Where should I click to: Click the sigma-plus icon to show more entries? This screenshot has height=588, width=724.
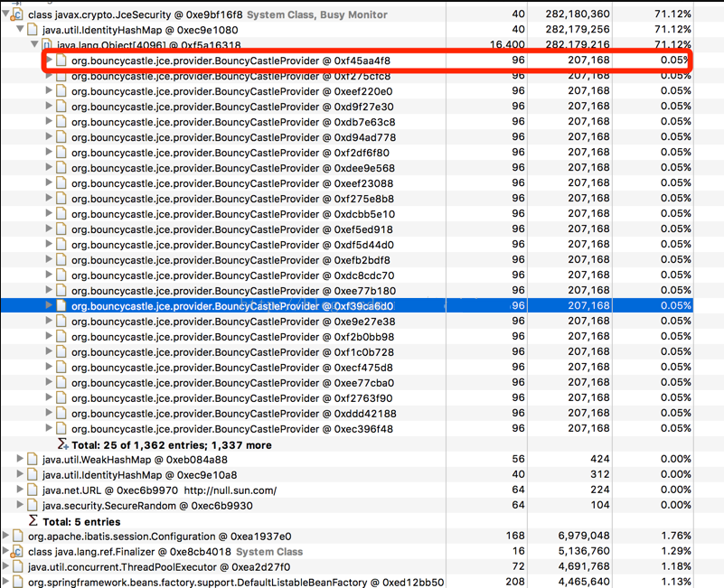point(62,444)
